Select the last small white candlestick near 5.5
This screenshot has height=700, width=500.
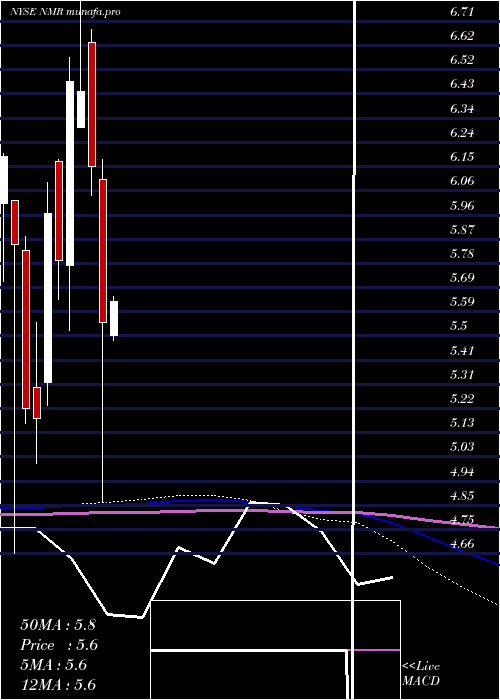tap(114, 318)
